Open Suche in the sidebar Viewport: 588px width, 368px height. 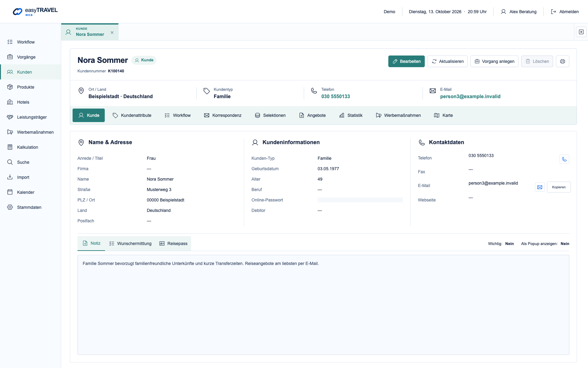point(30,162)
